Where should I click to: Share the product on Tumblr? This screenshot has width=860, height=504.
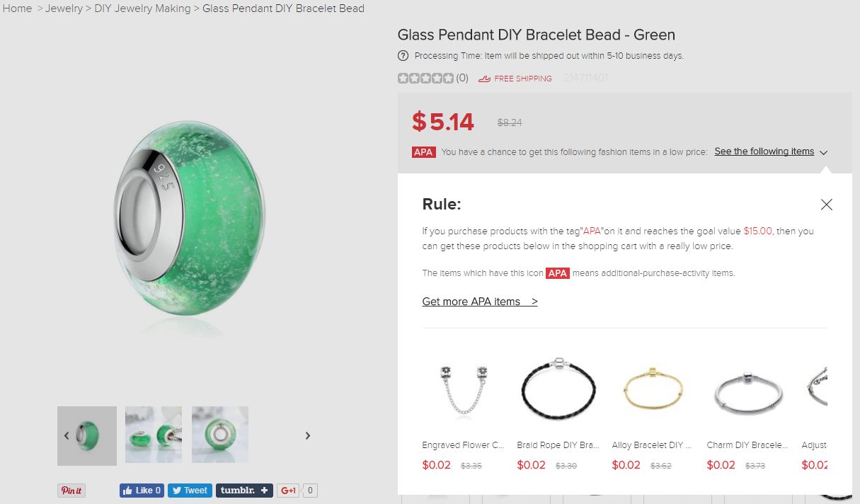(x=244, y=490)
